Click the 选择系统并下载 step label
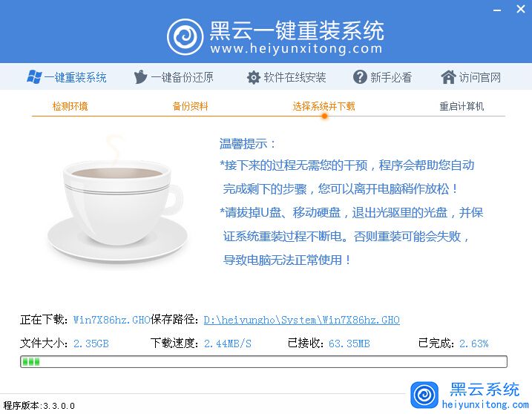 point(324,106)
